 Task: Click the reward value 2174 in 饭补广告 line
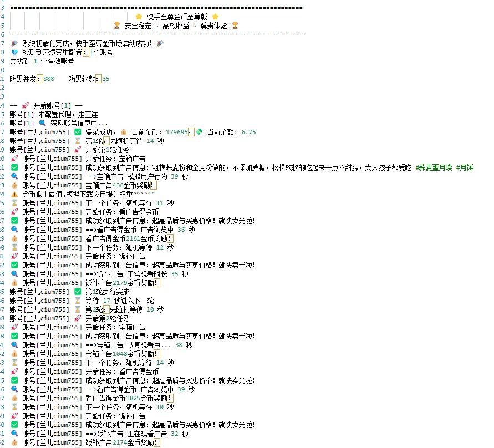click(x=120, y=442)
